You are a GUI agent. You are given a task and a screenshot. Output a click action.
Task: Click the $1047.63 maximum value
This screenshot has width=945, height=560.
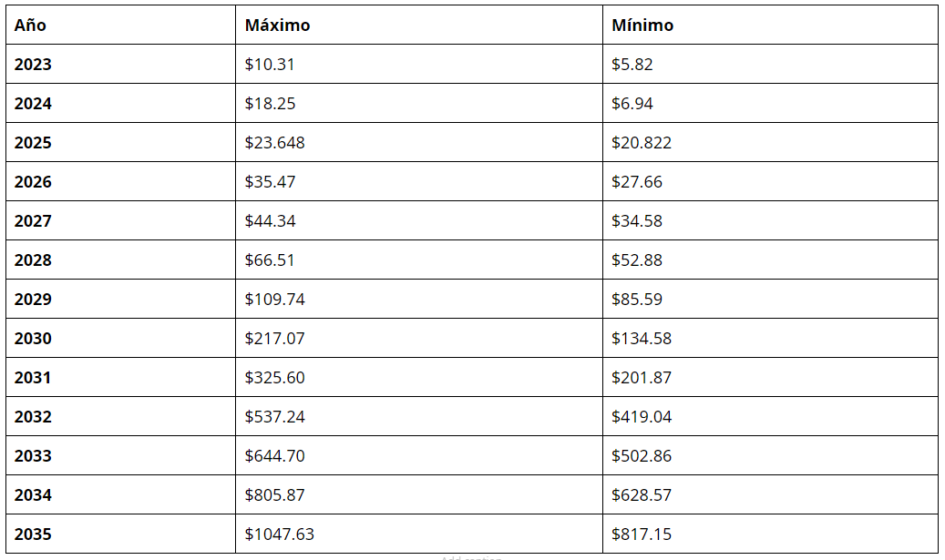[279, 535]
